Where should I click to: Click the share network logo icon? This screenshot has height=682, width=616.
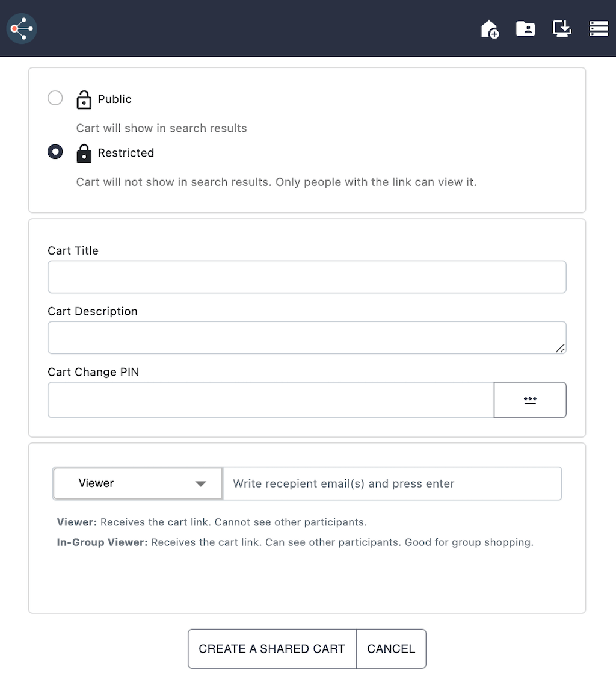22,28
